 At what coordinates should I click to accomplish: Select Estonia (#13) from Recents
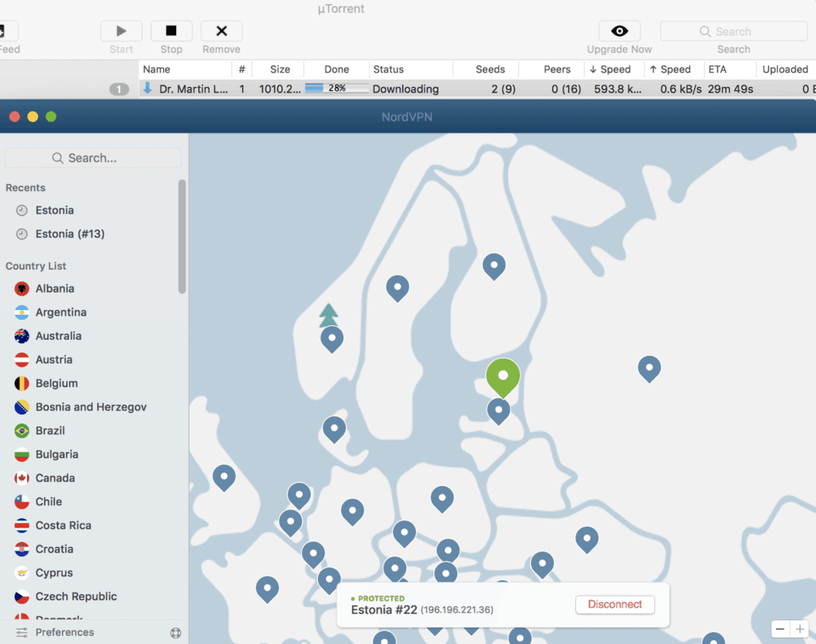pos(69,234)
